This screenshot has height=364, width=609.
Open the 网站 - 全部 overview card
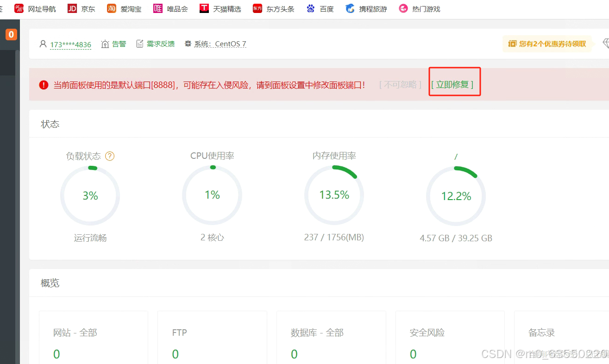click(x=94, y=337)
